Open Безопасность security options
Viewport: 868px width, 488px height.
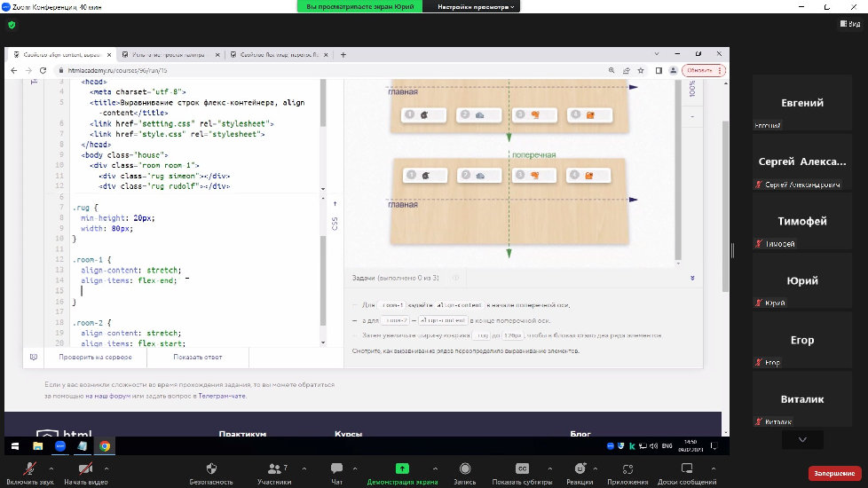pyautogui.click(x=211, y=474)
